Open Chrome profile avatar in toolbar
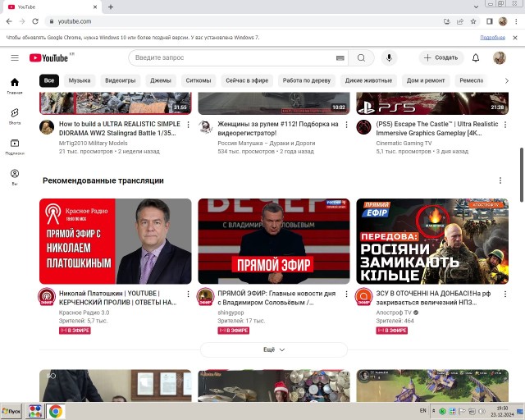 tap(502, 21)
